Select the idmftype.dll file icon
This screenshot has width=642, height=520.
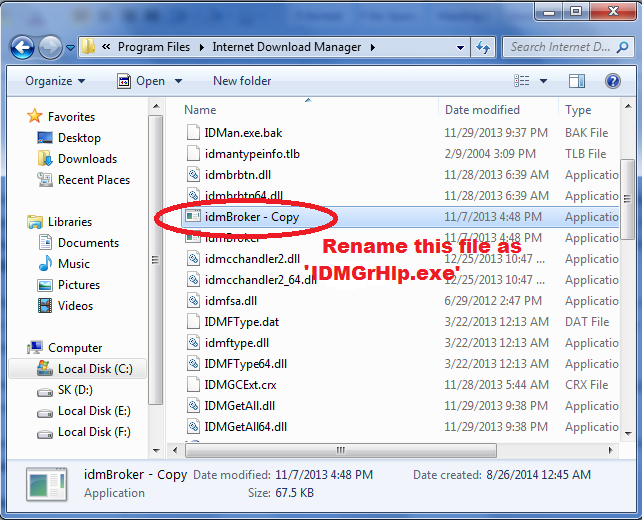[x=193, y=343]
